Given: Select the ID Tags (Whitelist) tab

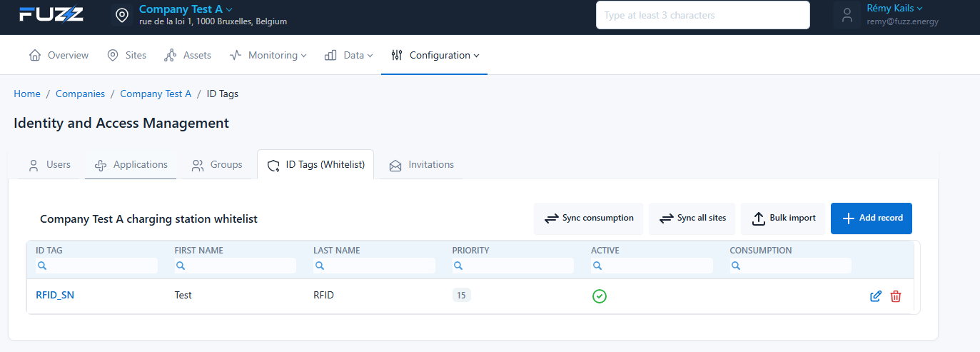Looking at the screenshot, I should (315, 165).
